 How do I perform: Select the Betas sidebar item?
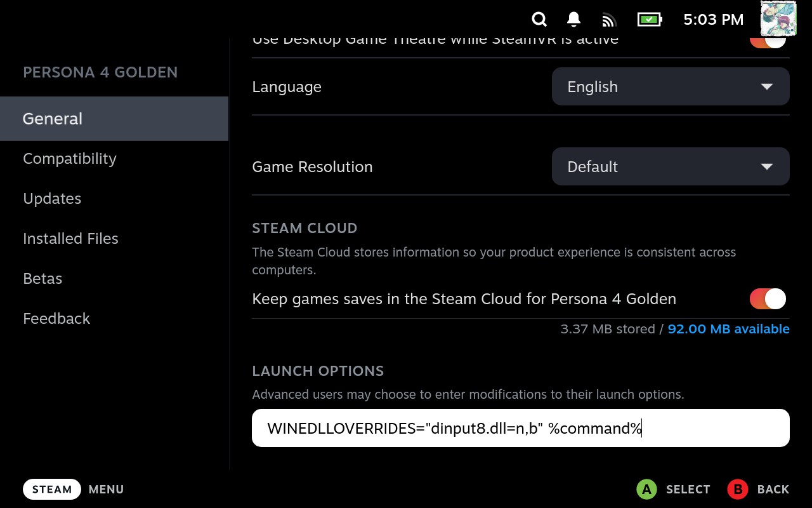pos(43,278)
